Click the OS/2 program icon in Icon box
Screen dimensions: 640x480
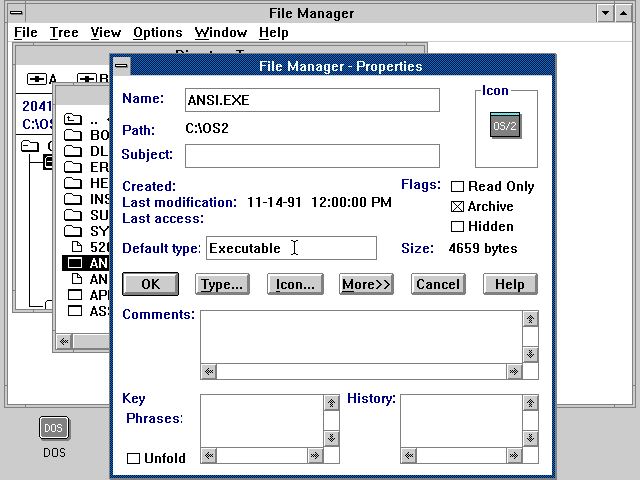pos(505,125)
